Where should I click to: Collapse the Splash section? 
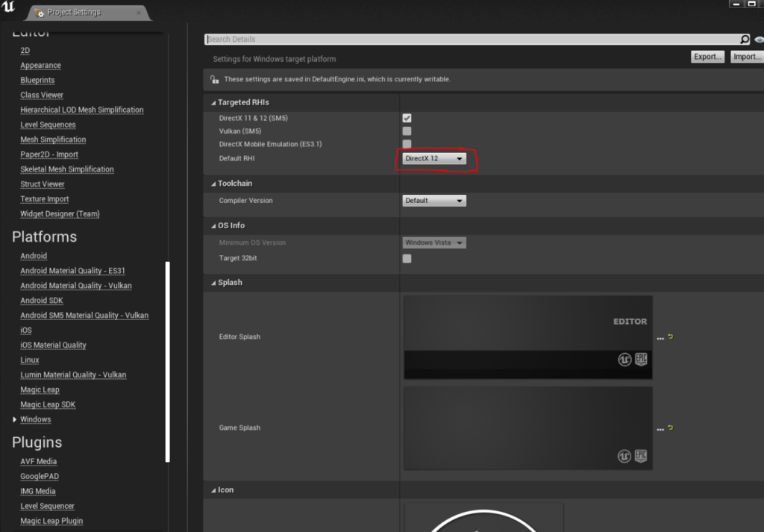click(x=213, y=283)
